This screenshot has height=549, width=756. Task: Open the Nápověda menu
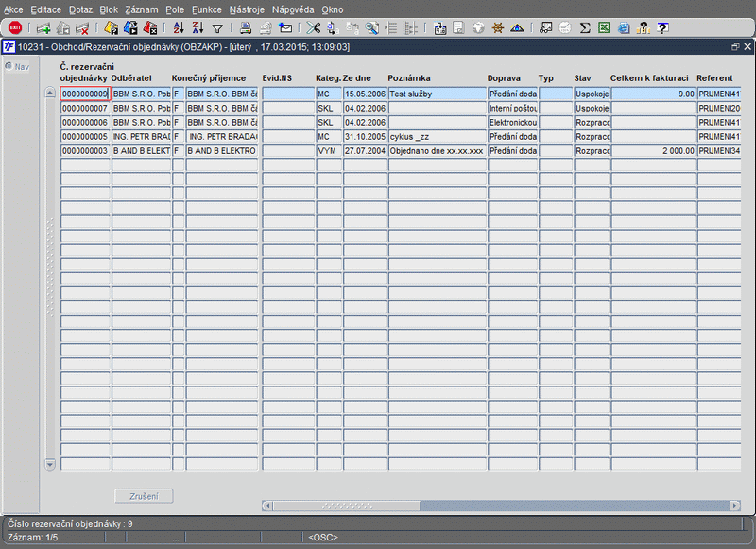pyautogui.click(x=293, y=9)
